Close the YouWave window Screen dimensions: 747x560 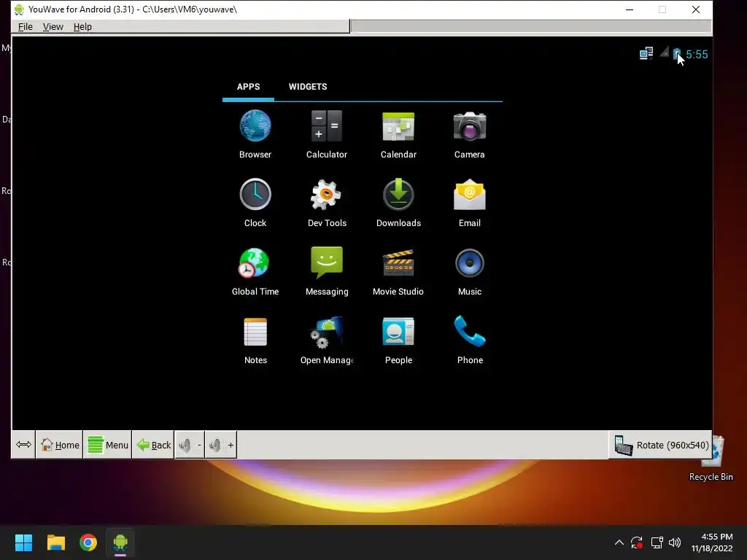click(695, 9)
